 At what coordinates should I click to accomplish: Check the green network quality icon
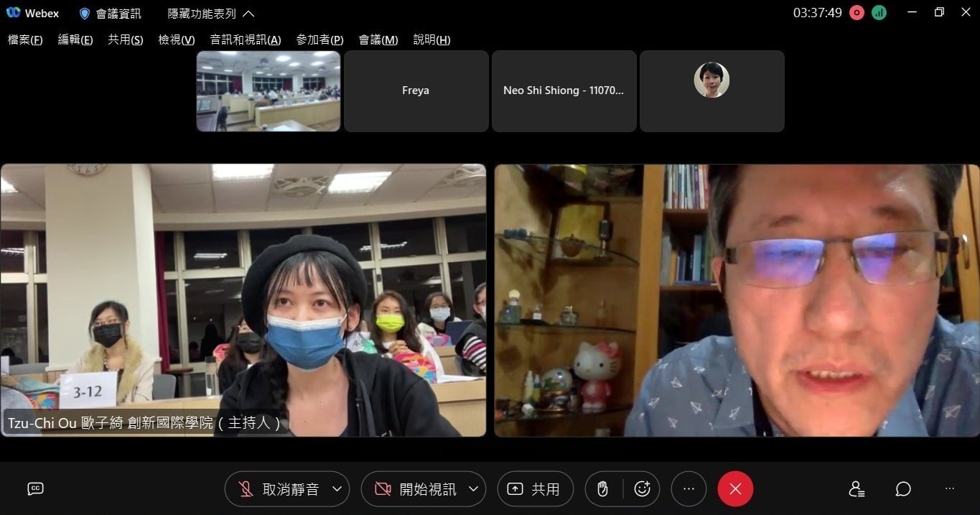[x=879, y=13]
